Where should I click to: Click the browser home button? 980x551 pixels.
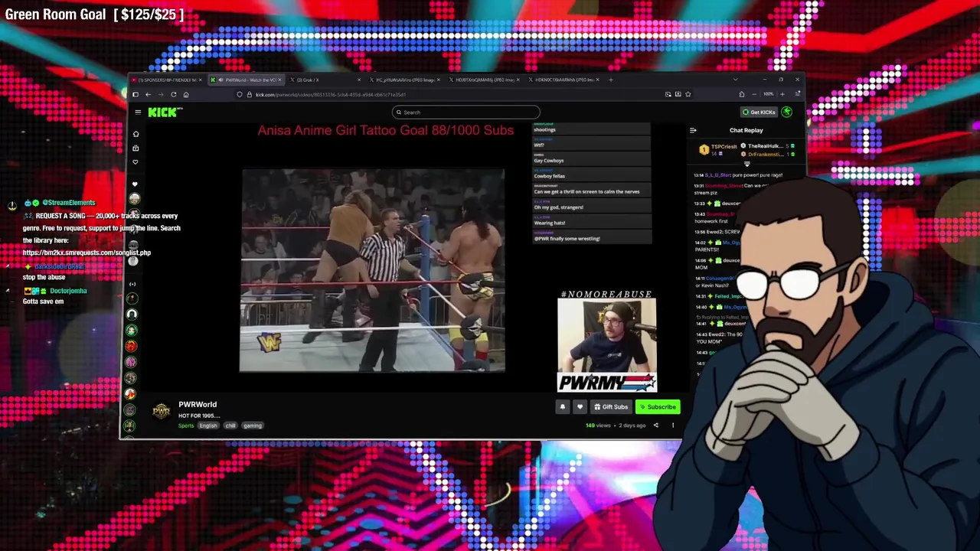(x=186, y=94)
